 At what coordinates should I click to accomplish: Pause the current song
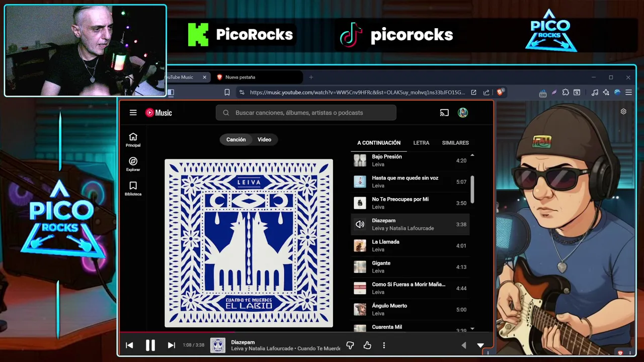coord(150,345)
